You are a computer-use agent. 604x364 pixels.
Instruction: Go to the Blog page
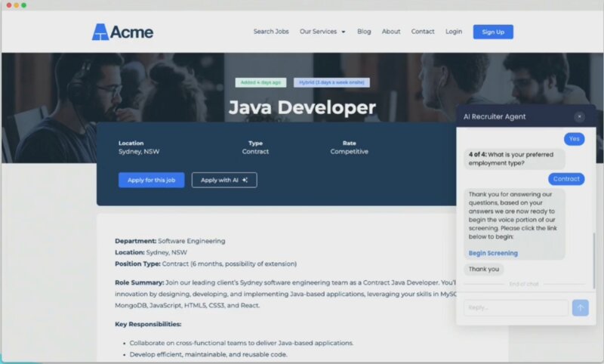click(364, 32)
